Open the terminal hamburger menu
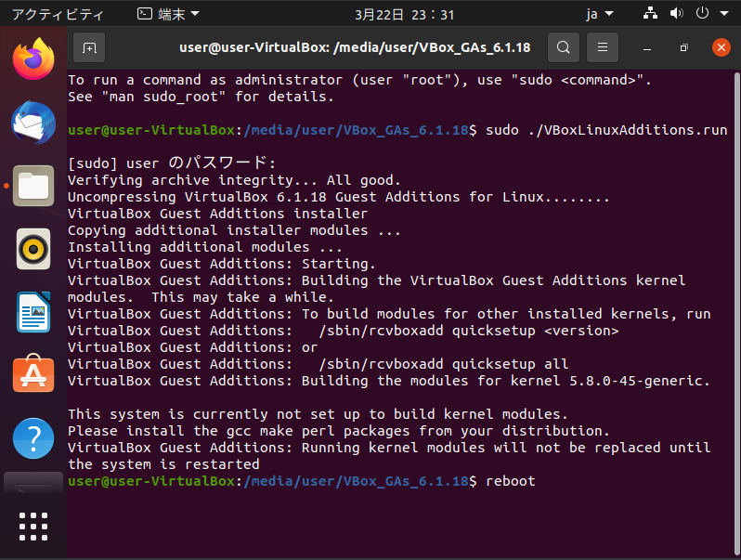This screenshot has height=560, width=741. 602,47
